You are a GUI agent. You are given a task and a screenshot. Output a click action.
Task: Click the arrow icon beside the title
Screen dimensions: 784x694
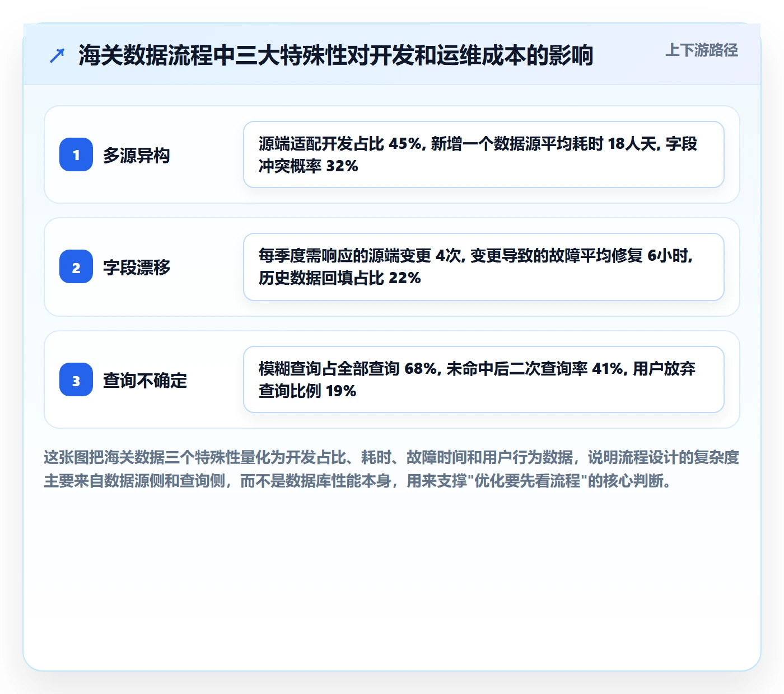pyautogui.click(x=57, y=55)
